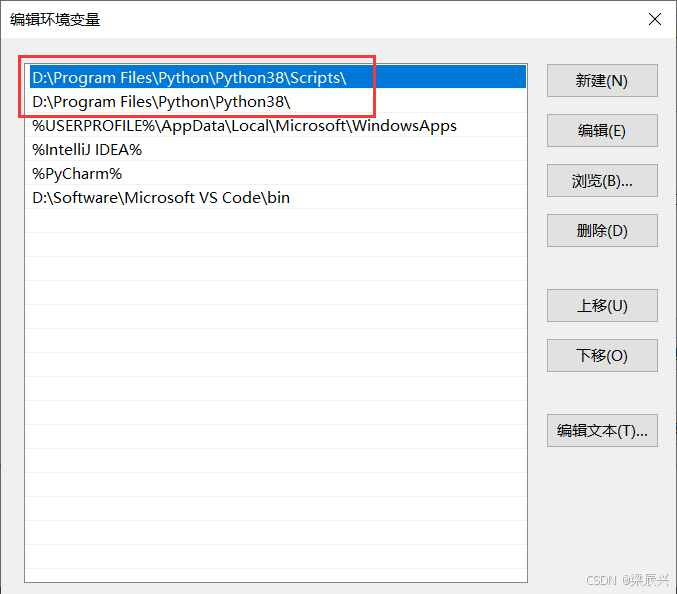677x594 pixels.
Task: Select D:\Program Files\Python\Python38\ entry
Action: tap(276, 101)
